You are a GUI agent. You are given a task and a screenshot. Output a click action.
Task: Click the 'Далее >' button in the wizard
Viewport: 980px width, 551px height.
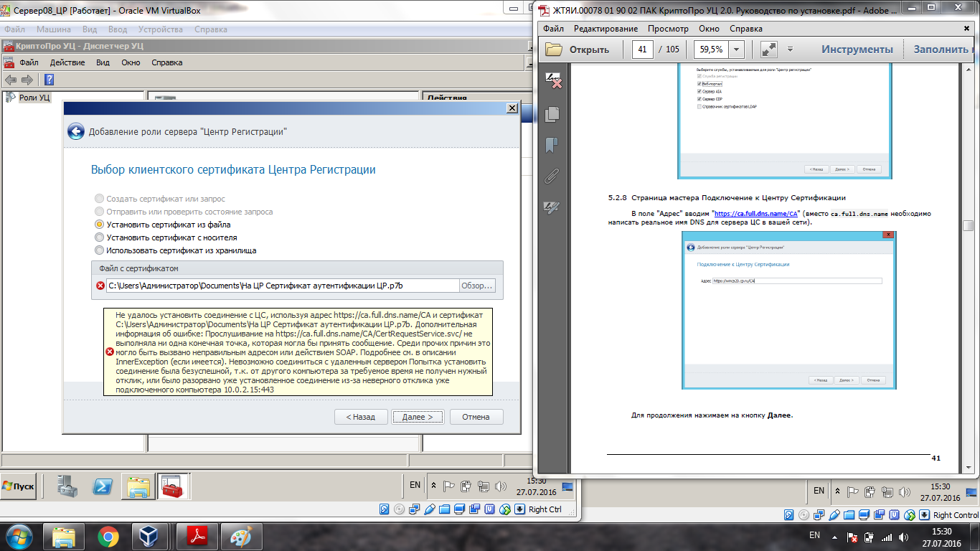(418, 417)
